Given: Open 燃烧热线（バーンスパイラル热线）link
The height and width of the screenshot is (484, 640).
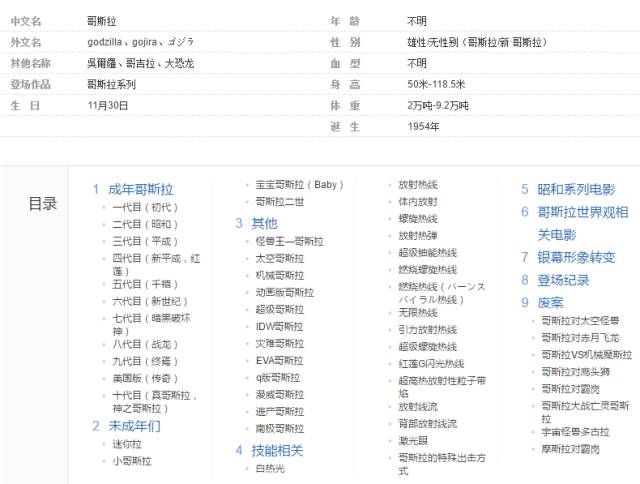Looking at the screenshot, I should tap(442, 293).
